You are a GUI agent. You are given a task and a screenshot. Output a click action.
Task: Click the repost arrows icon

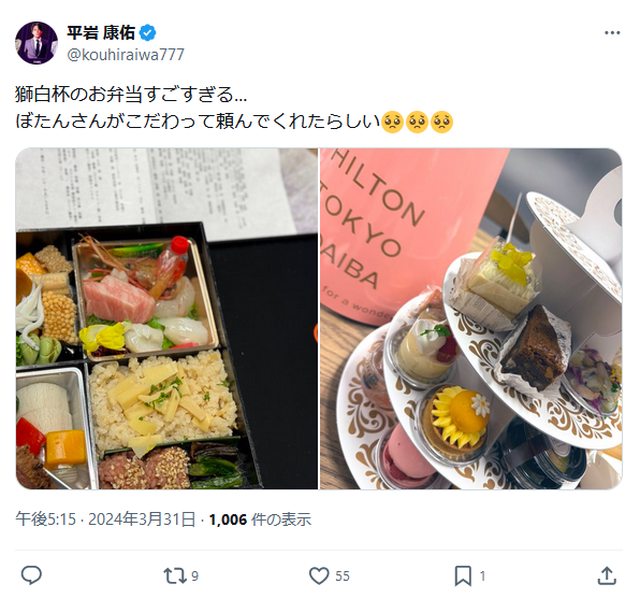[174, 576]
